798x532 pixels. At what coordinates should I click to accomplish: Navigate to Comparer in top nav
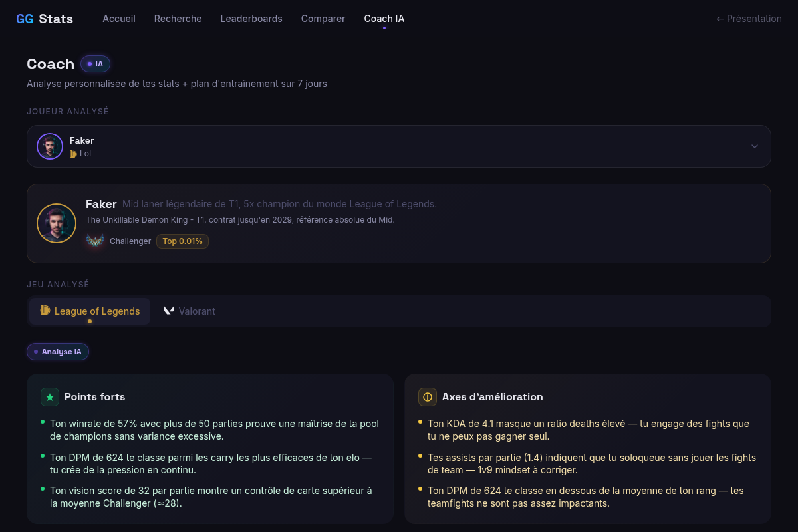tap(323, 19)
